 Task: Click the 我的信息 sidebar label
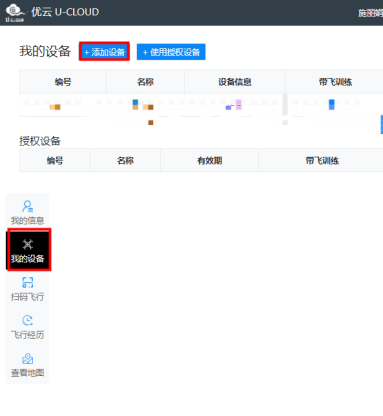[27, 221]
